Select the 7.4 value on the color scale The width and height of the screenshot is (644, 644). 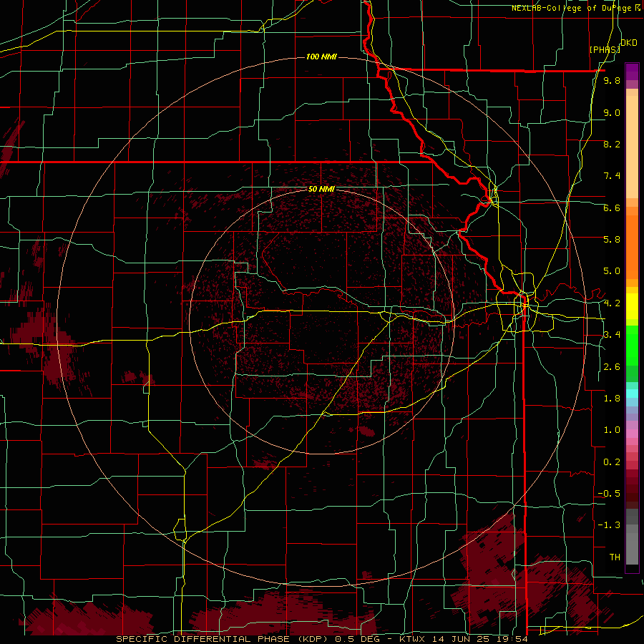coord(612,176)
